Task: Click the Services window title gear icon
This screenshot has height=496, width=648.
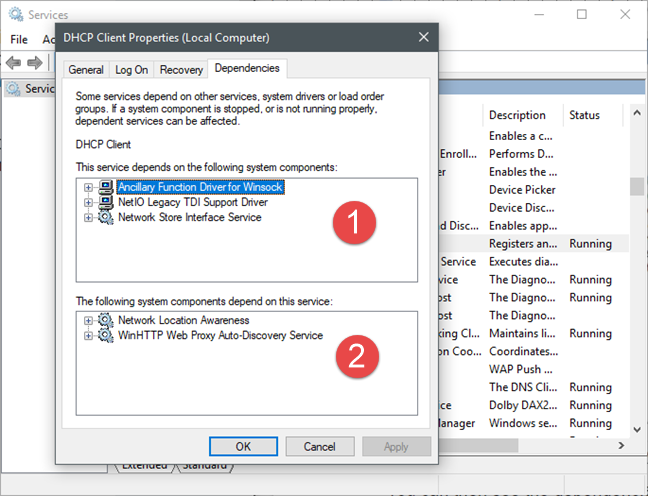Action: [16, 14]
